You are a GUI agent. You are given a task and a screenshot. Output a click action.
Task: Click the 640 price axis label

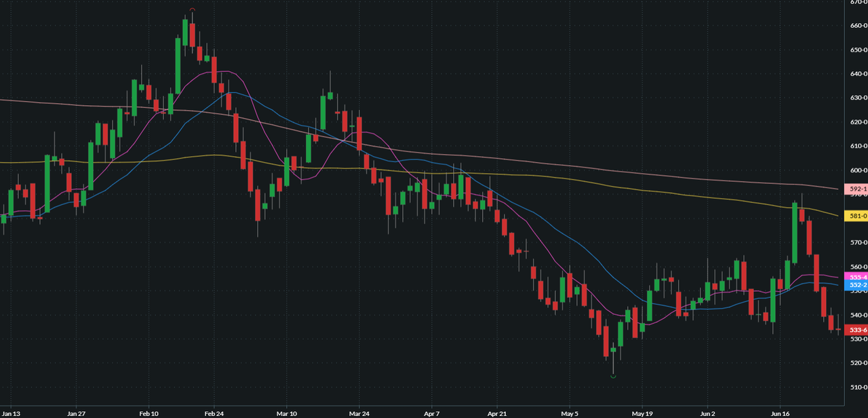point(859,74)
